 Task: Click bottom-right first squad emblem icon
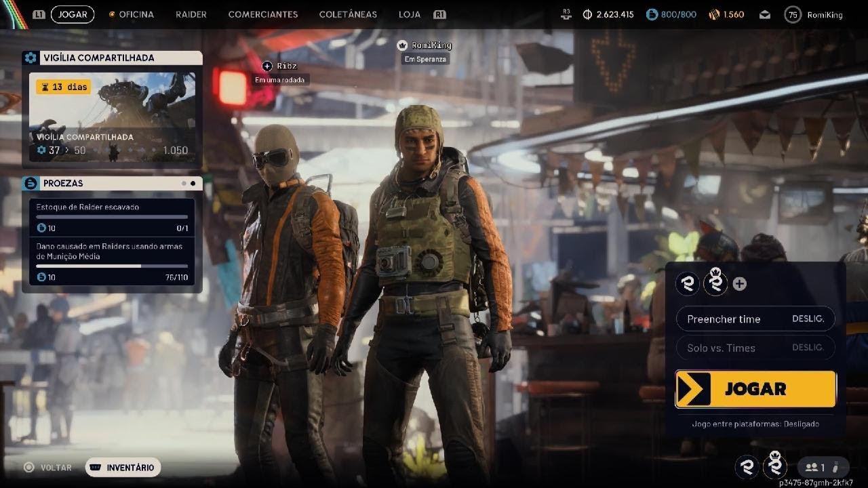click(747, 466)
